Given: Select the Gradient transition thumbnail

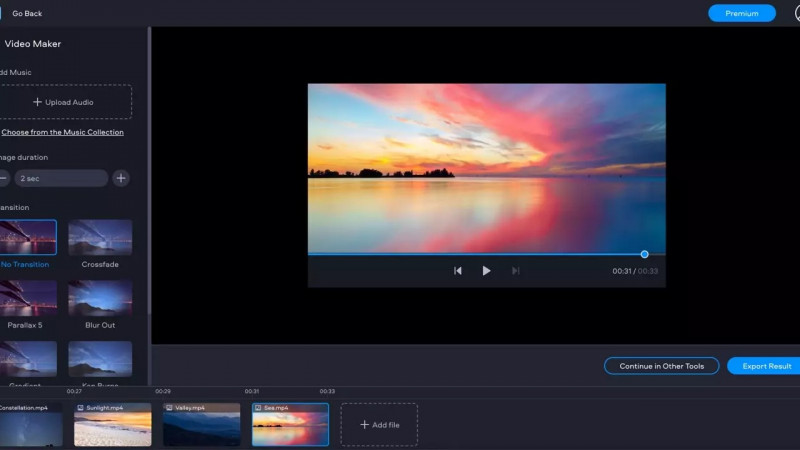Looking at the screenshot, I should tap(28, 359).
